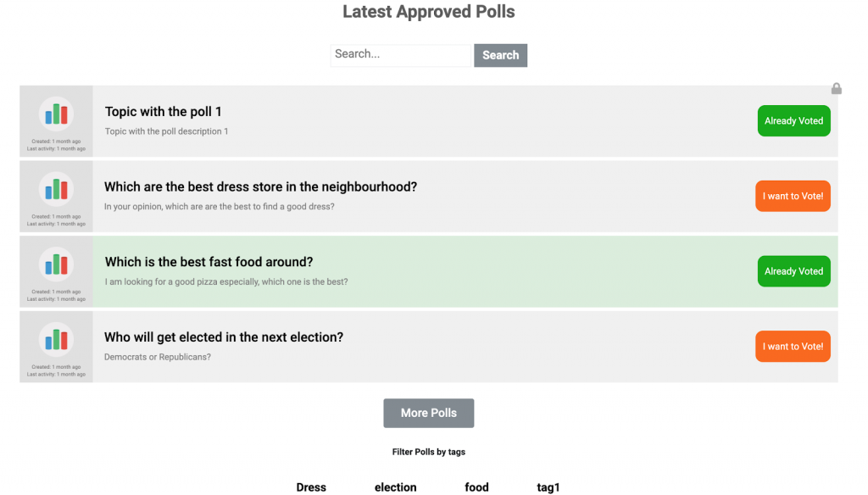Open the poll Topic with the poll 1
Screen dimensions: 868x495
pos(164,111)
